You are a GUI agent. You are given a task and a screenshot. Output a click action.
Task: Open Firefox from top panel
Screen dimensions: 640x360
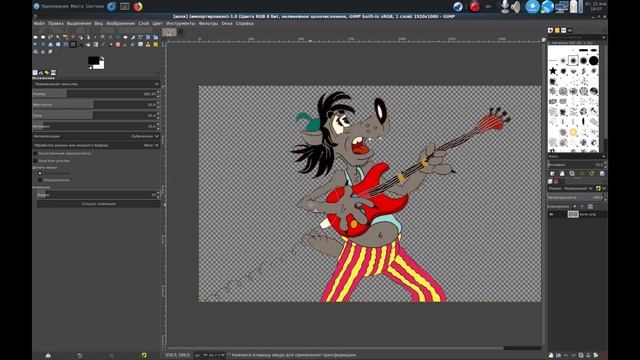(x=138, y=6)
